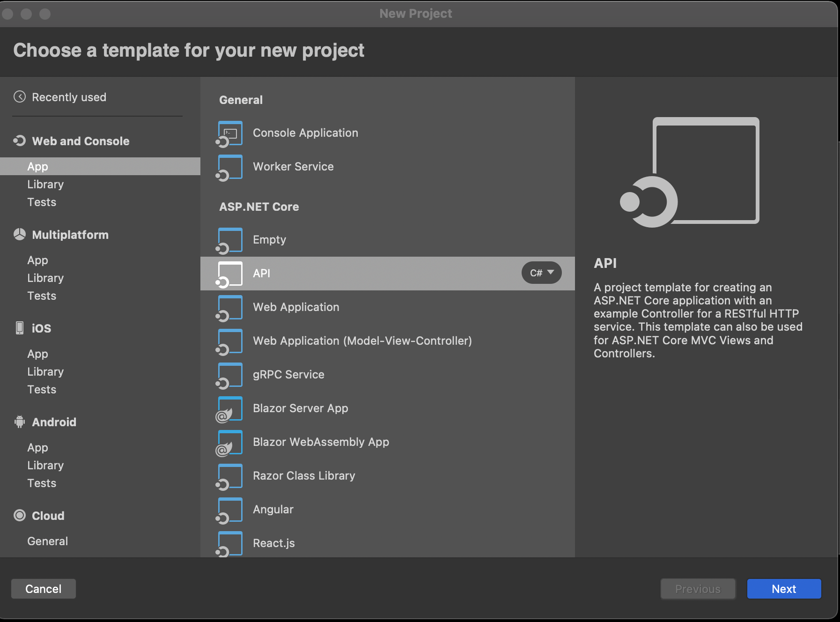The height and width of the screenshot is (622, 840).
Task: Select App under Web and Console
Action: 100,166
